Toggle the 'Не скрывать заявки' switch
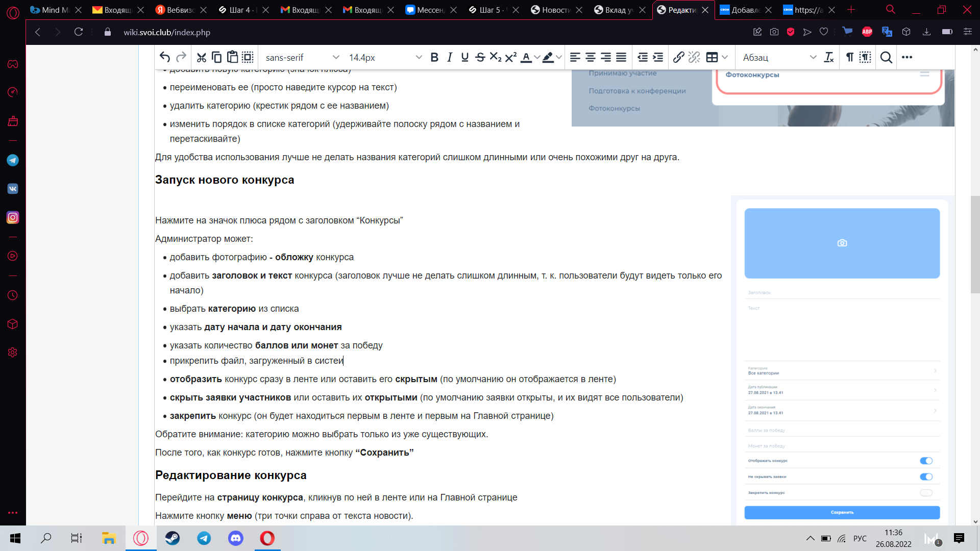 point(926,477)
